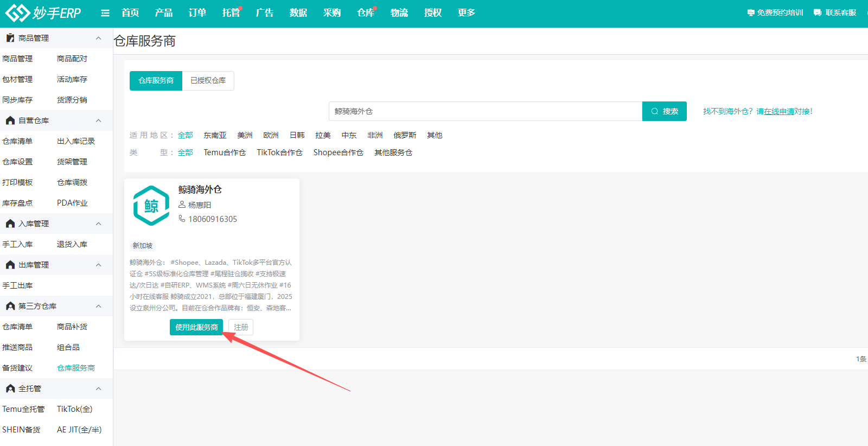Image resolution: width=868 pixels, height=446 pixels.
Task: Open the 采购 top menu
Action: point(332,13)
